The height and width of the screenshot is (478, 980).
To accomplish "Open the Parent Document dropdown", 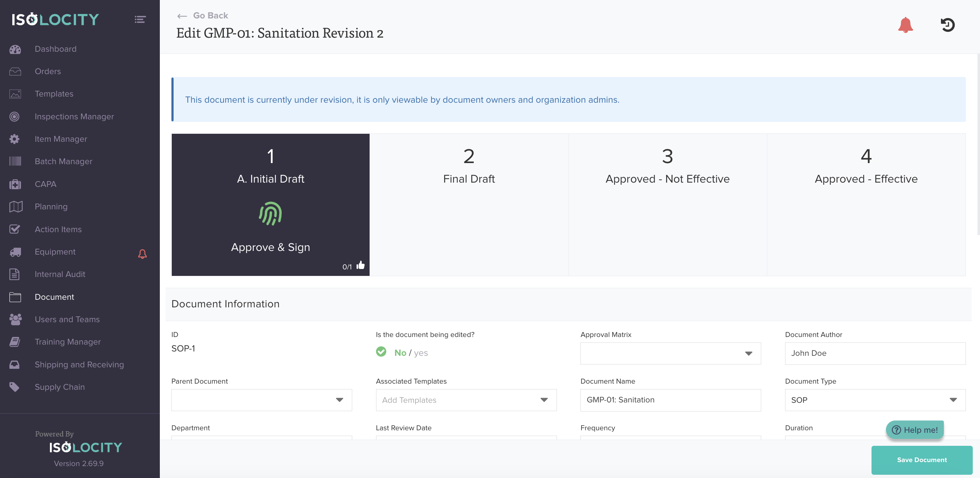I will pos(261,400).
